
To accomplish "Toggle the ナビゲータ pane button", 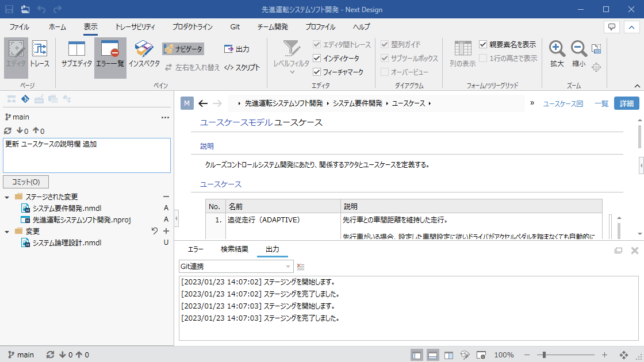I will pyautogui.click(x=183, y=49).
